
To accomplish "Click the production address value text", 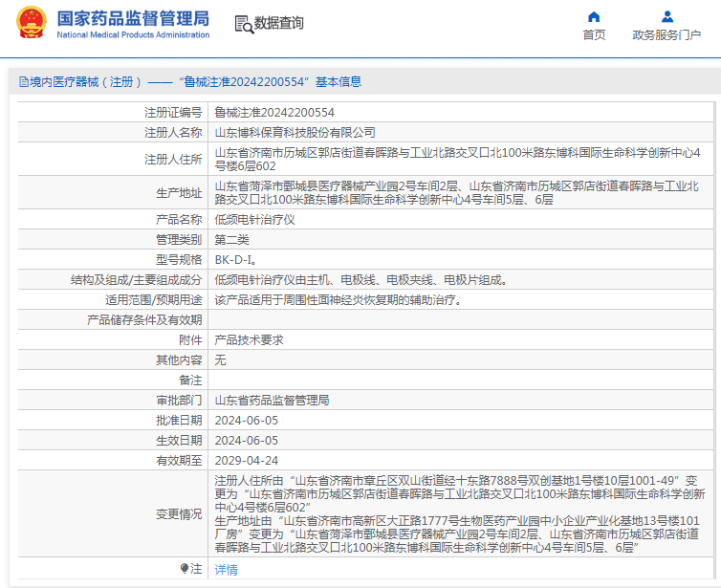I will (457, 193).
